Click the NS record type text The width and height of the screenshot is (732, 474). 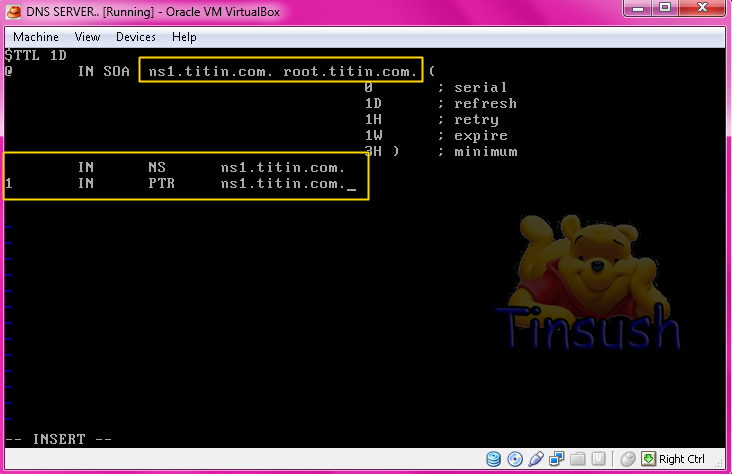click(157, 167)
